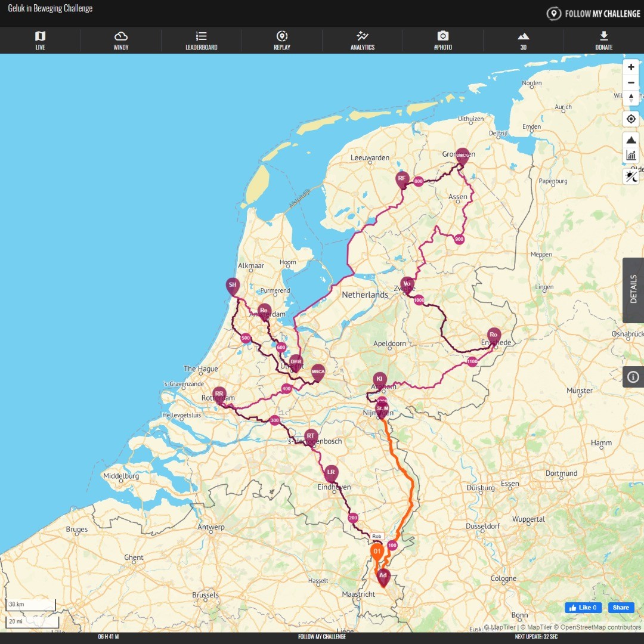Click the Analytics sparkle icon
The height and width of the screenshot is (644, 644).
pyautogui.click(x=362, y=36)
